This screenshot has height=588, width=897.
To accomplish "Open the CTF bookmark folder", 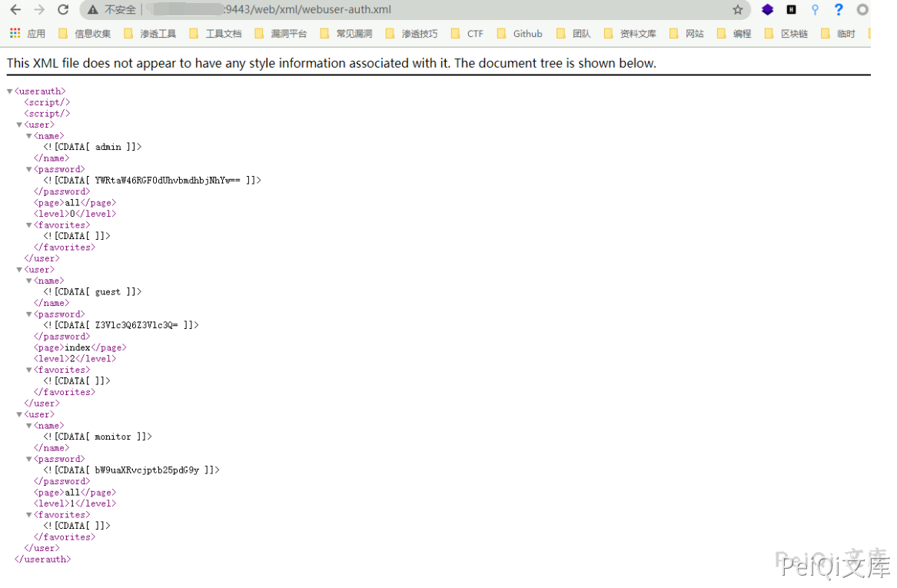I will [467, 34].
